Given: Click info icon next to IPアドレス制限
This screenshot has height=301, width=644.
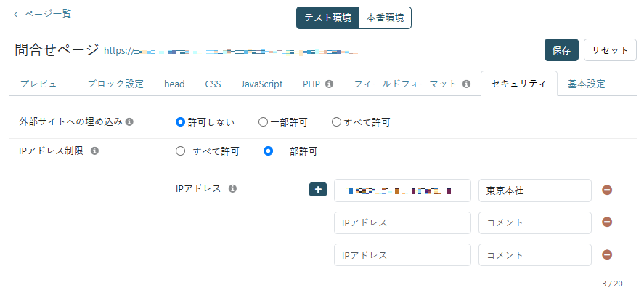Looking at the screenshot, I should click(x=94, y=151).
